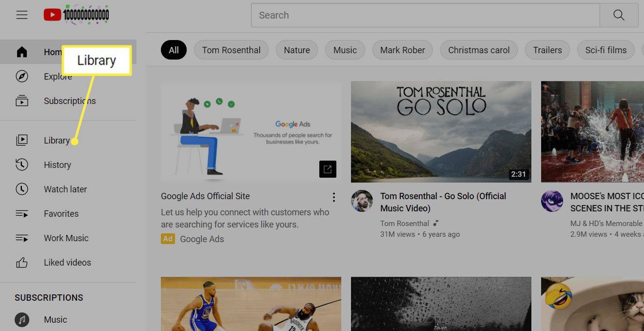Click the Tom Rosenthal channel name
644x331 pixels.
click(x=405, y=223)
